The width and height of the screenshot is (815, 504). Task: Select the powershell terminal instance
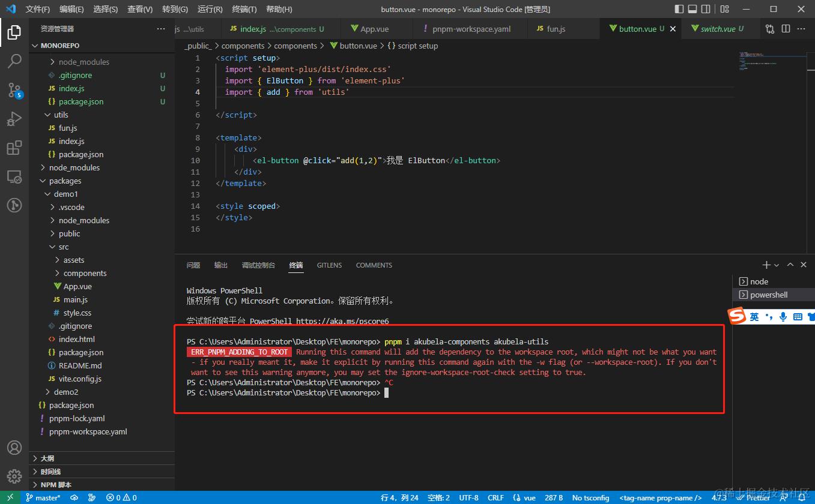pyautogui.click(x=769, y=295)
